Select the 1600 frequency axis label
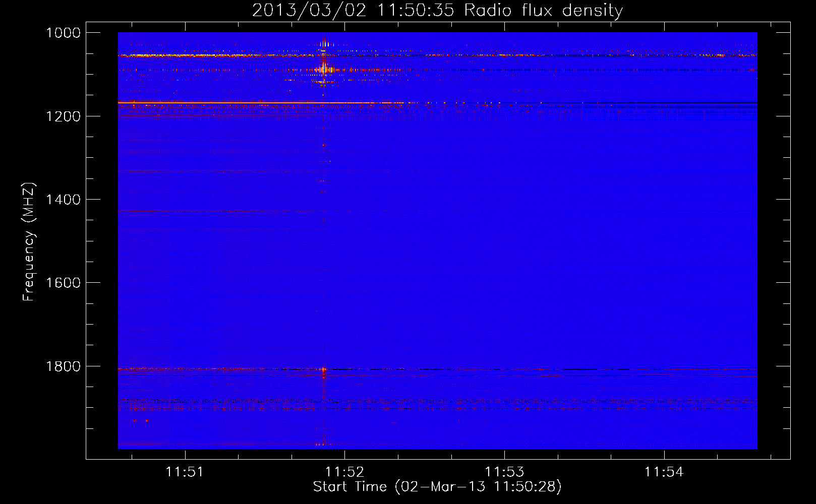This screenshot has height=504, width=816. point(64,283)
